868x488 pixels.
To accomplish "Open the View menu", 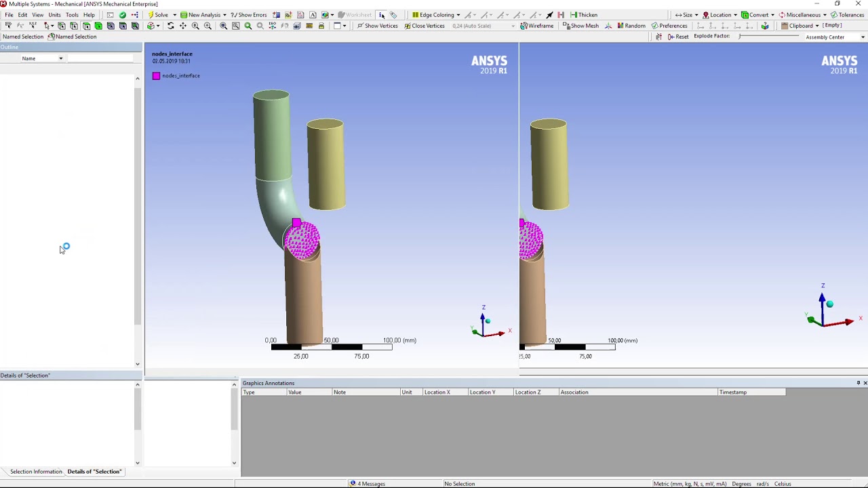I will coord(38,15).
